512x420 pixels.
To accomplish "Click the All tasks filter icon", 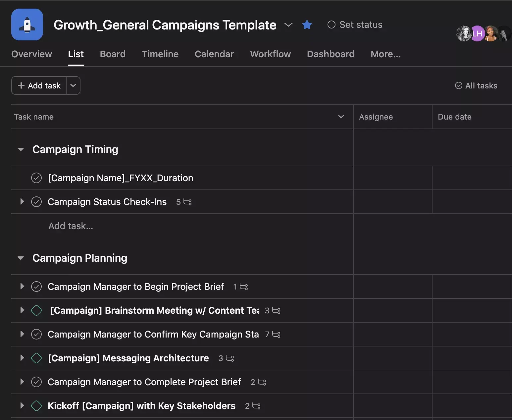I will pyautogui.click(x=458, y=85).
